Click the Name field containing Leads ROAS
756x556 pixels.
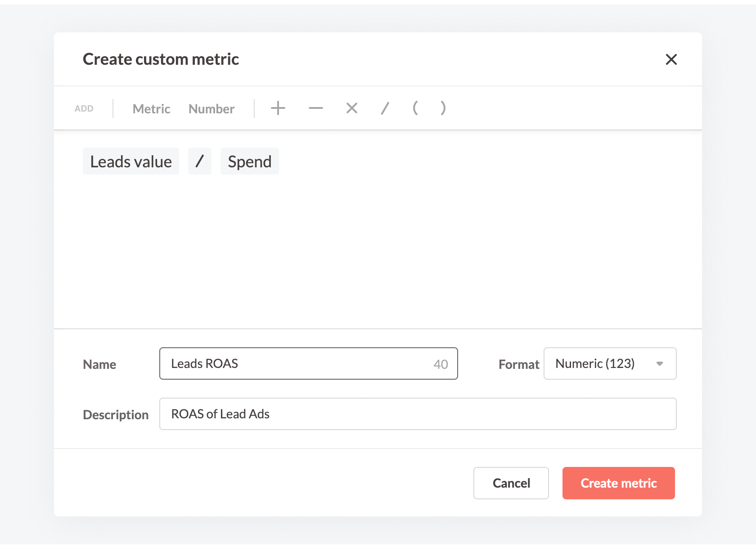coord(309,363)
